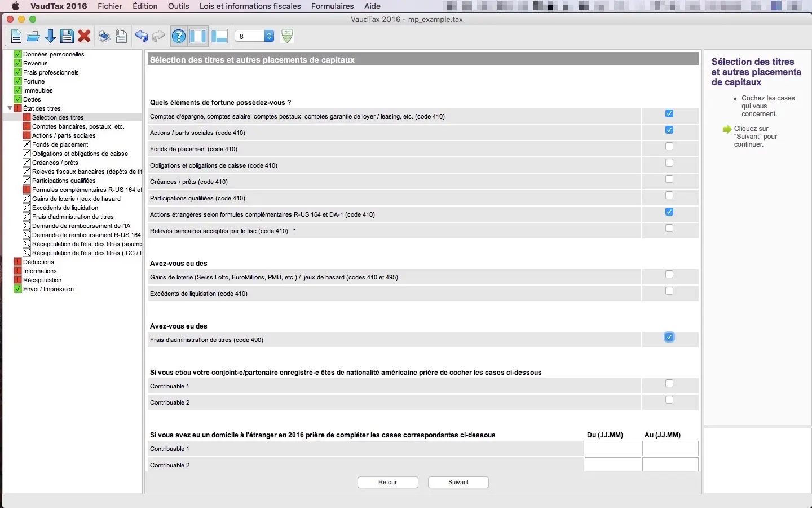This screenshot has width=812, height=508.
Task: Select Données personnelles in the tree
Action: [x=54, y=54]
